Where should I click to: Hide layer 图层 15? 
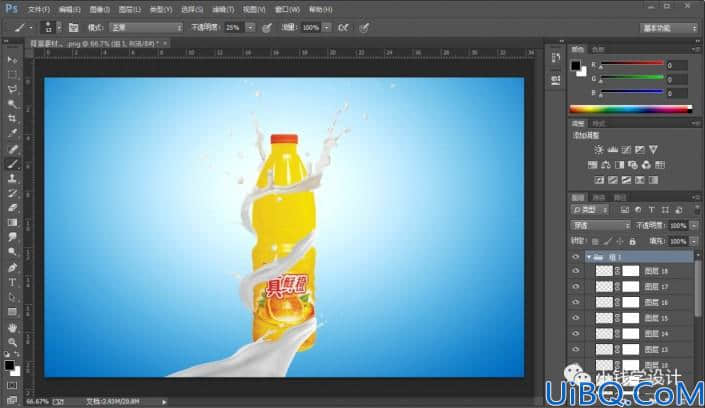[x=576, y=318]
